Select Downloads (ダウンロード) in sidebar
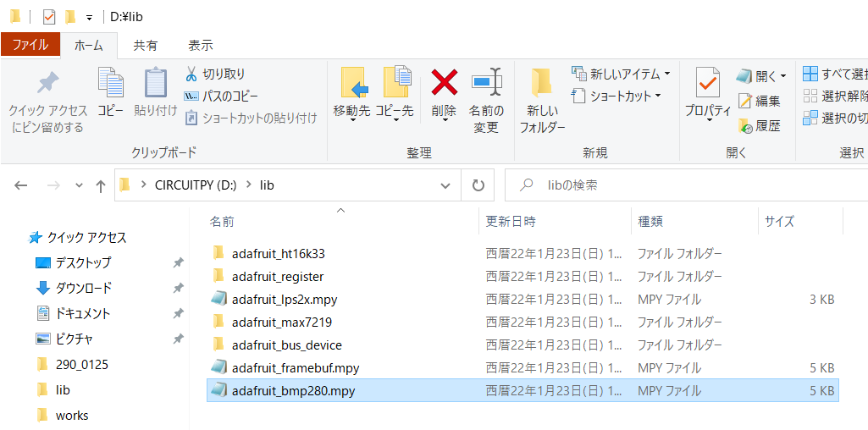The image size is (868, 430). (x=83, y=288)
